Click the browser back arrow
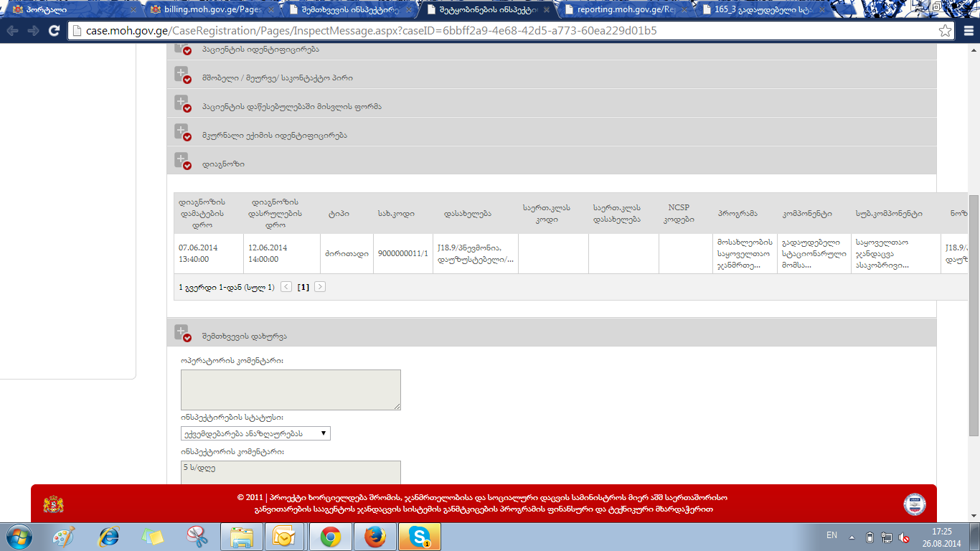The height and width of the screenshot is (551, 980). point(13,31)
